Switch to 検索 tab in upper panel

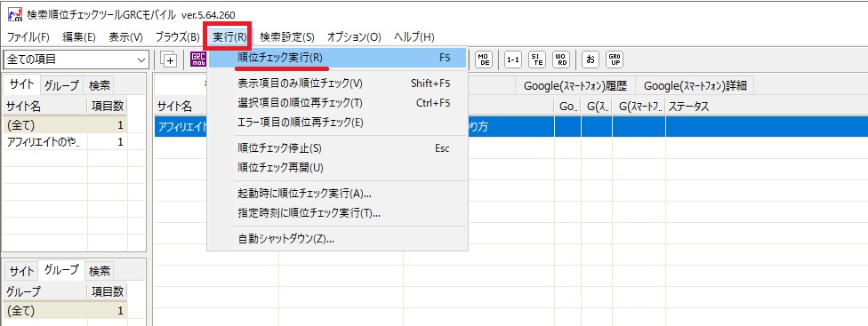[x=100, y=85]
